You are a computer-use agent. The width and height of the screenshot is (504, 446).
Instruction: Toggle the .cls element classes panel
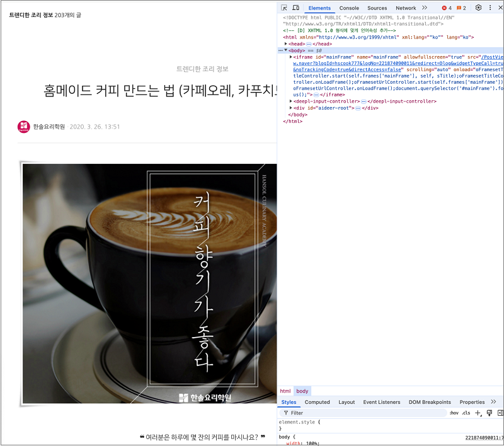[x=466, y=413]
